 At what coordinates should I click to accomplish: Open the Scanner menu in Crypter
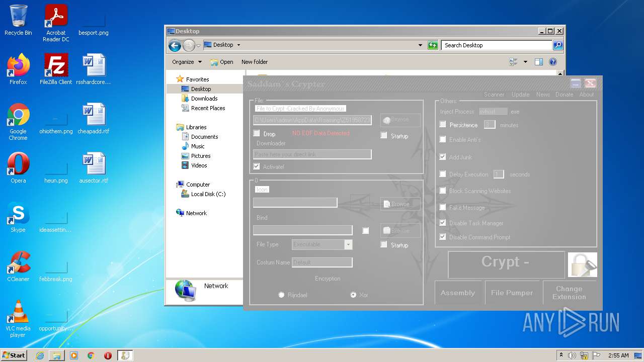pyautogui.click(x=494, y=95)
